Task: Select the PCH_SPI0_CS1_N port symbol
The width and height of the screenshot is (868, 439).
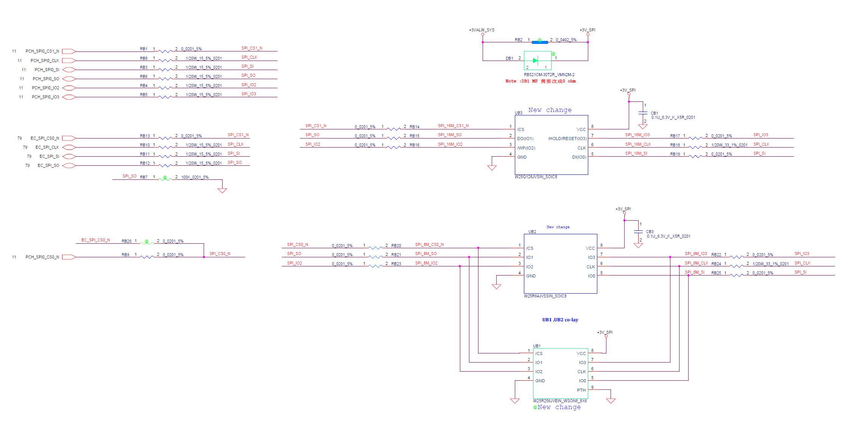Action: 69,51
